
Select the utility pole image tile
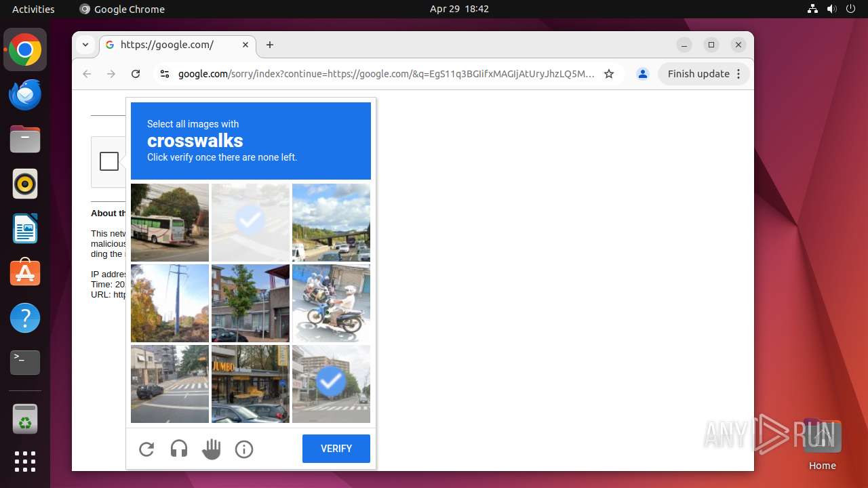point(170,303)
